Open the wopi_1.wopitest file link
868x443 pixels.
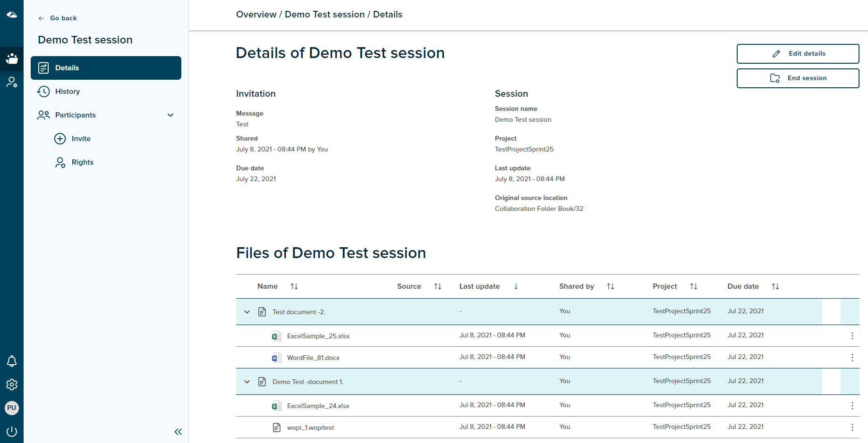pyautogui.click(x=311, y=427)
